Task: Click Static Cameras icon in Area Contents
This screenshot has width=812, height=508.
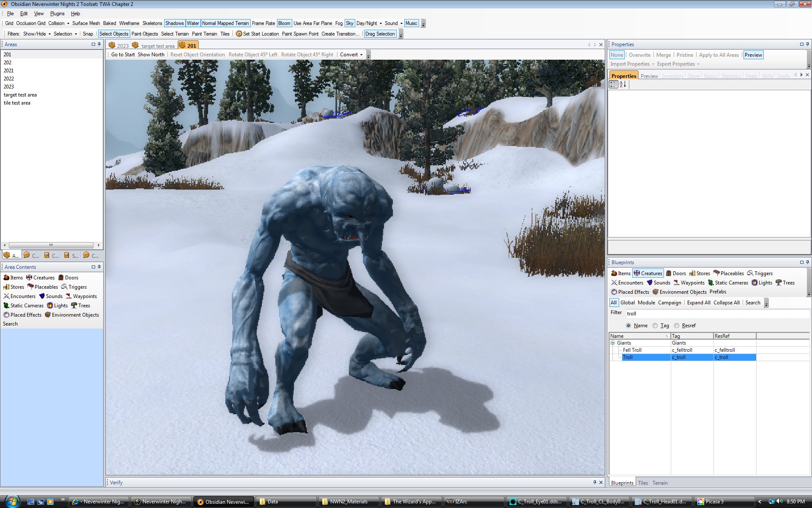Action: (6, 306)
